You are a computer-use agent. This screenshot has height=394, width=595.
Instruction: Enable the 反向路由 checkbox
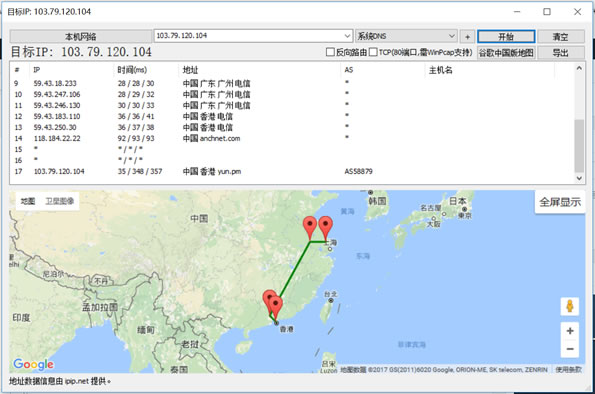330,52
